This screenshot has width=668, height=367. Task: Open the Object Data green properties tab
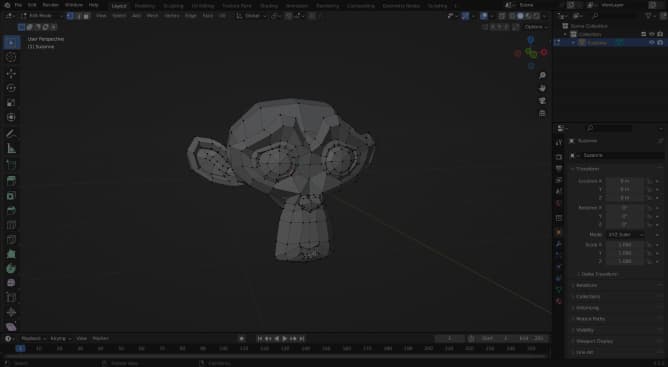click(x=559, y=290)
